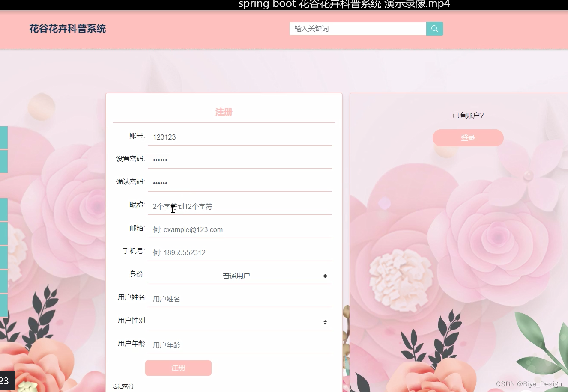Open the 身份 dropdown showing 普通用户
Screen dimensions: 568x392
(x=240, y=276)
